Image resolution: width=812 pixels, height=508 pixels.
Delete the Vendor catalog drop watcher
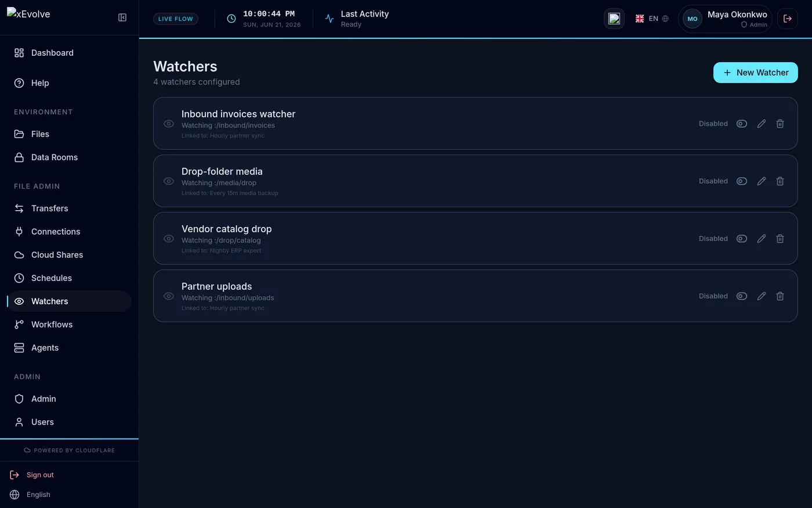click(780, 239)
